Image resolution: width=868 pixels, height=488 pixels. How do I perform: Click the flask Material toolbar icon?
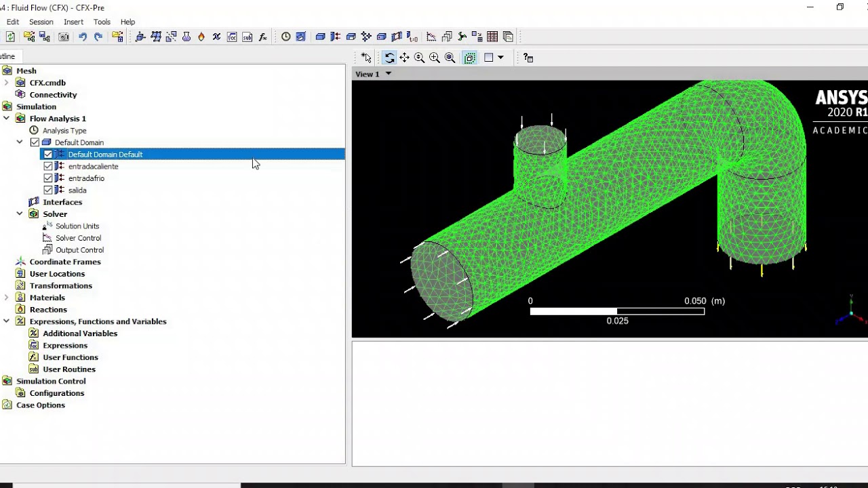click(186, 37)
